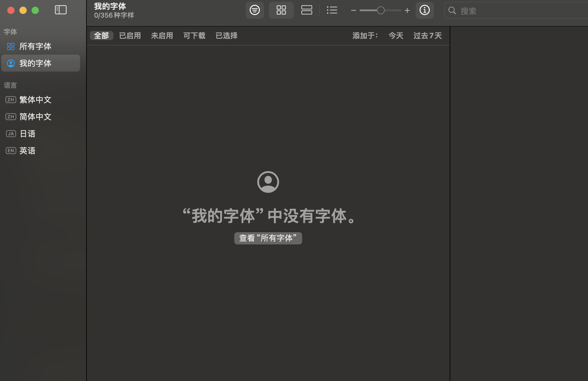
Task: Show 可下载 fonts filter
Action: click(194, 36)
